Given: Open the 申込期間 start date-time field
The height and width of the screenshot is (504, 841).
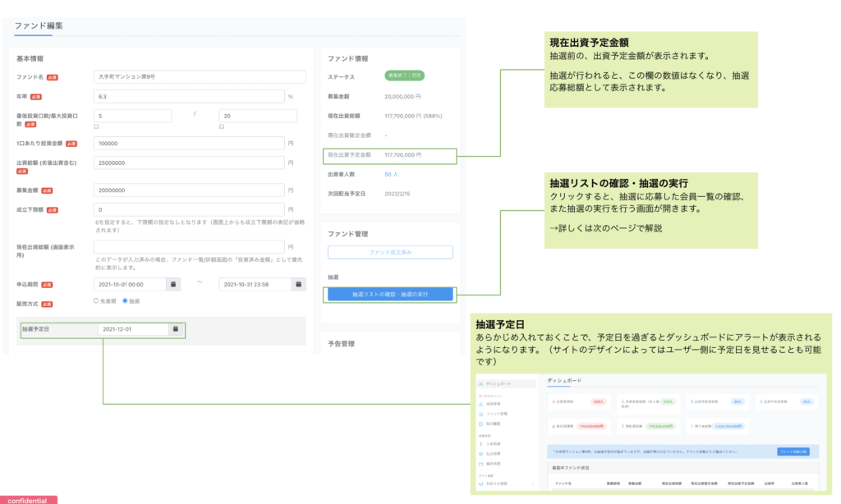Looking at the screenshot, I should (x=130, y=284).
